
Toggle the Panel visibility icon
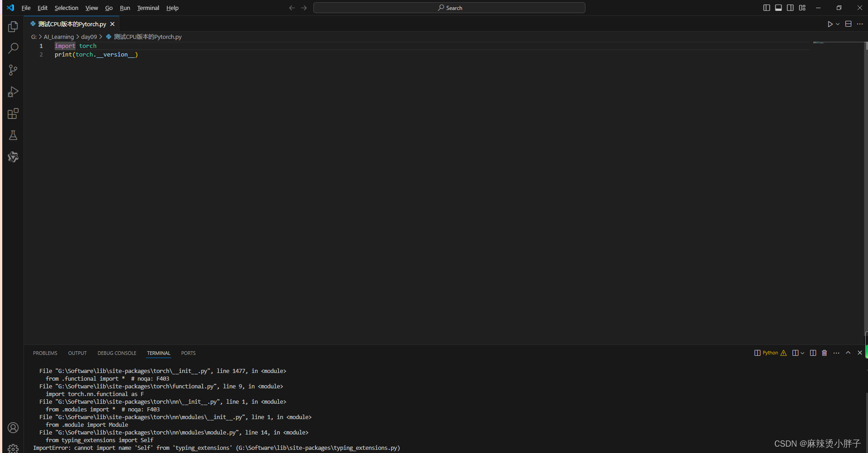click(778, 8)
